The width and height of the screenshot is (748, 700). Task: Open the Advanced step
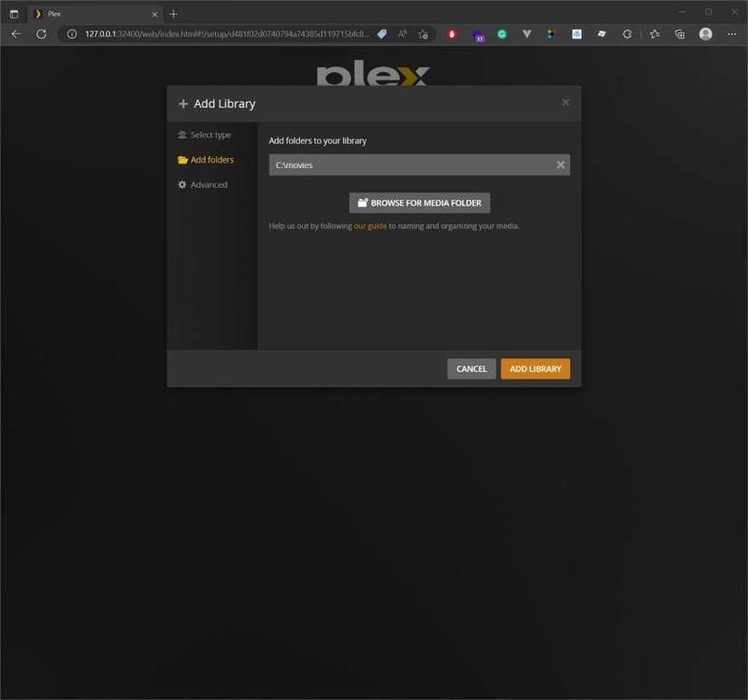coord(203,184)
